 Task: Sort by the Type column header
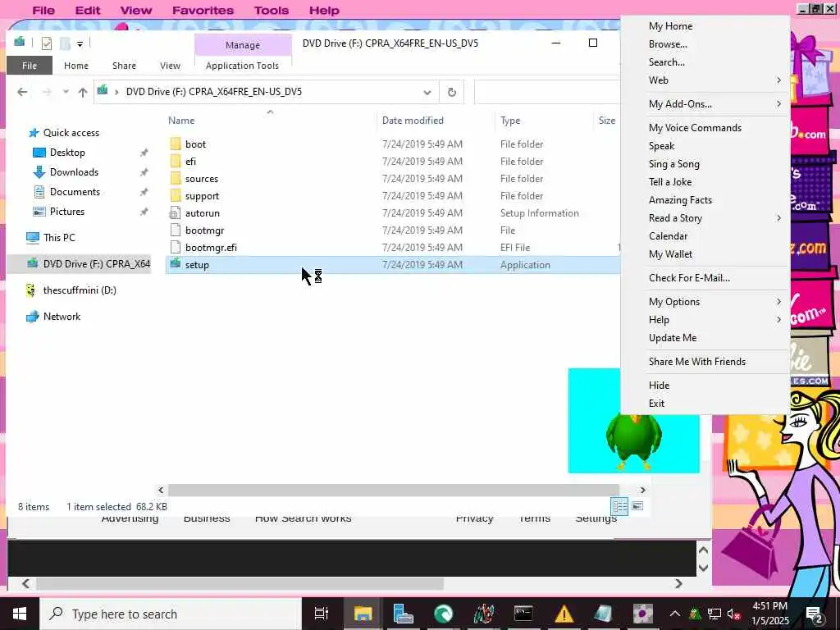[x=510, y=121]
